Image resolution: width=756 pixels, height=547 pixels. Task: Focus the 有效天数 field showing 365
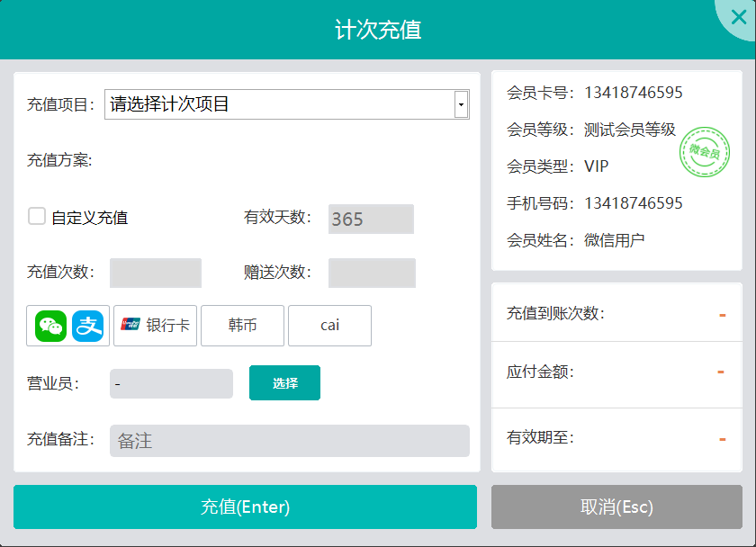coord(371,219)
